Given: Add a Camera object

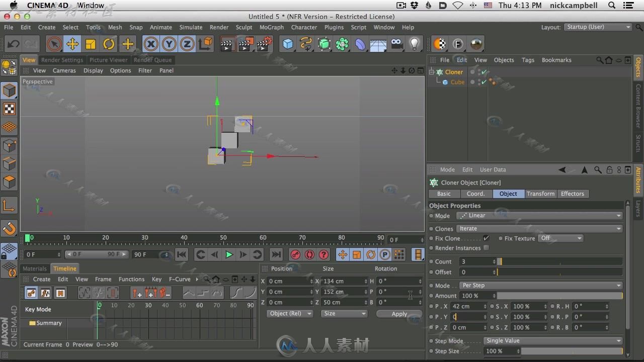Looking at the screenshot, I should (396, 44).
